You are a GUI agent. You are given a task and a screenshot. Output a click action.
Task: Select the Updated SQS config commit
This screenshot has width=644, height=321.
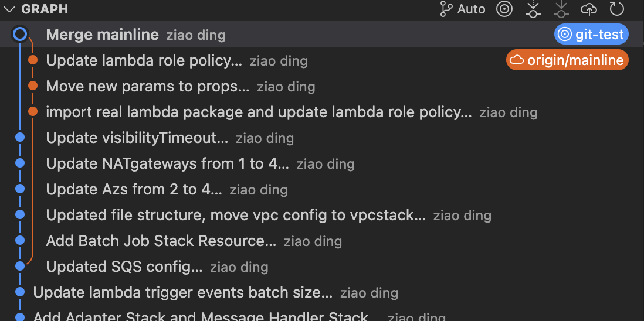point(322,267)
